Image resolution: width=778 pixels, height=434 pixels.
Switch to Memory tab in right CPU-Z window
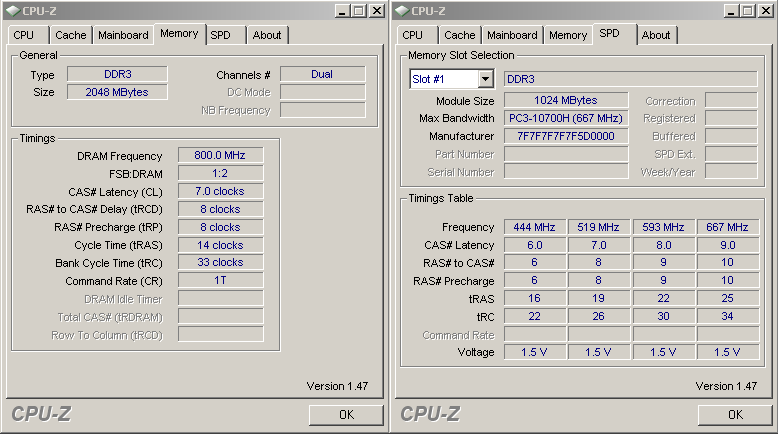[x=568, y=35]
